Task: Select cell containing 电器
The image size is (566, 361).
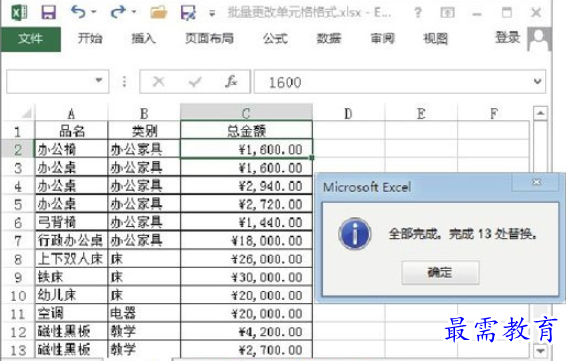Action: [144, 313]
